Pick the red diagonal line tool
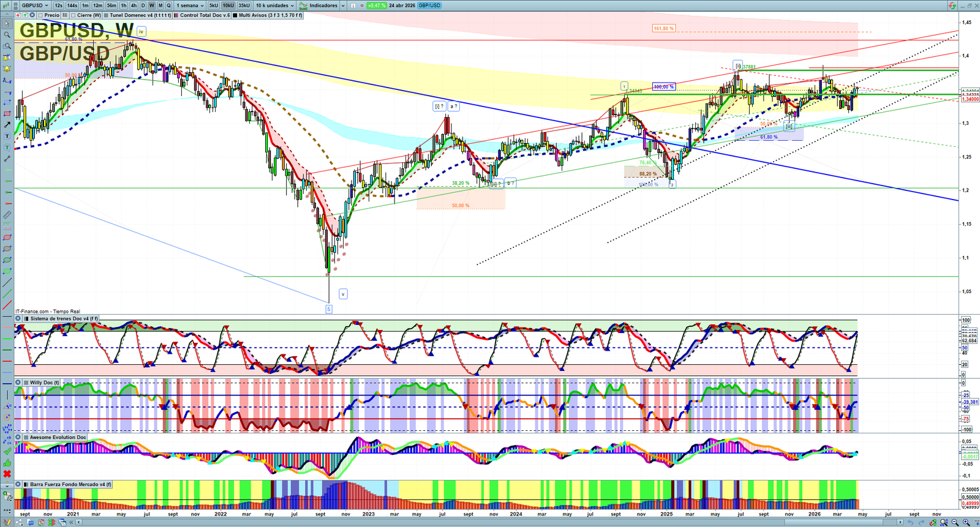Screen dimensions: 980x527 [x=7, y=305]
